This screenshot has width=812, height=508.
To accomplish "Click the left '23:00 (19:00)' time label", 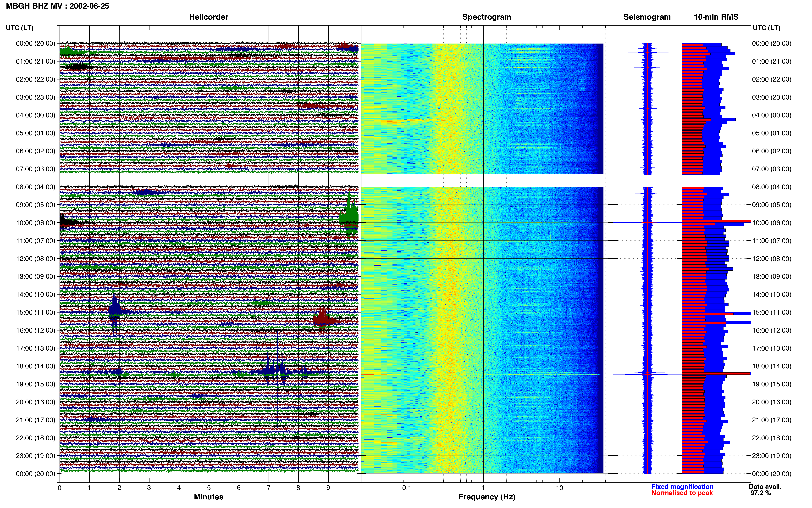I will point(36,456).
